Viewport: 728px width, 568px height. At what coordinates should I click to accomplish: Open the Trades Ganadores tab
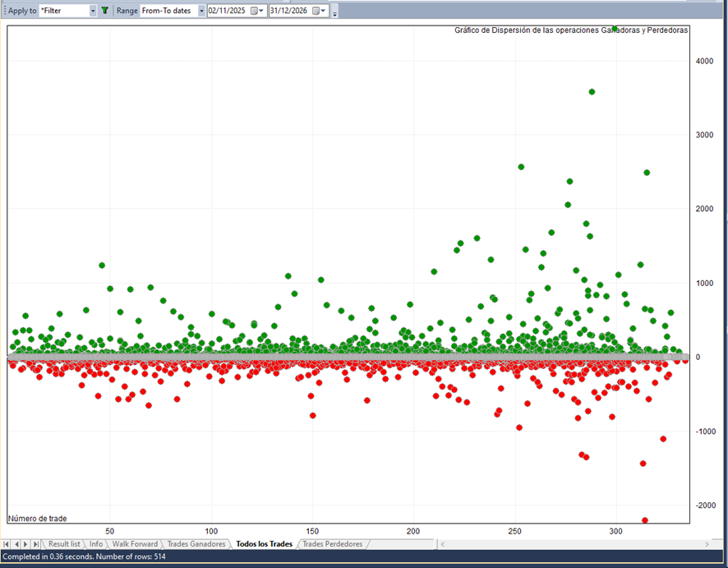tap(196, 544)
